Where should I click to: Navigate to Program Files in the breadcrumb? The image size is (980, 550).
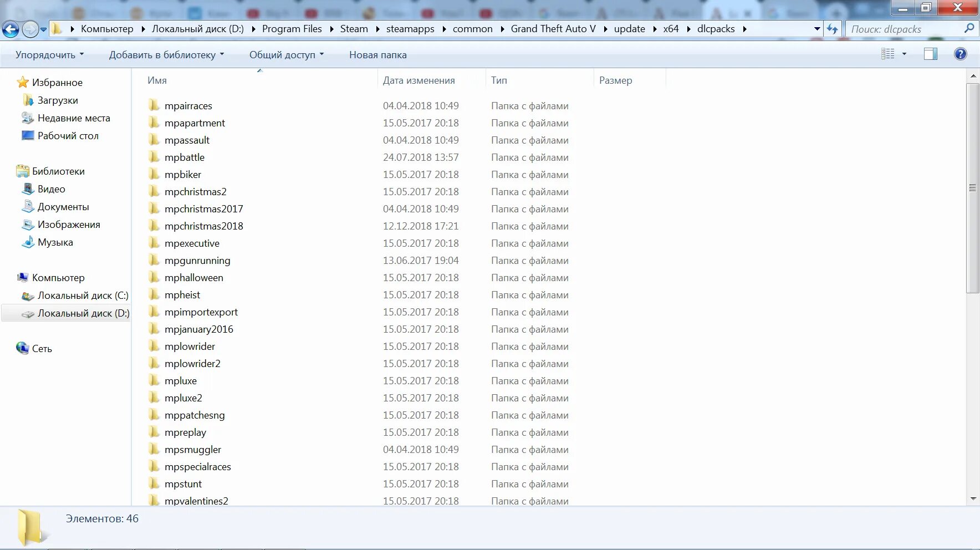click(x=292, y=29)
